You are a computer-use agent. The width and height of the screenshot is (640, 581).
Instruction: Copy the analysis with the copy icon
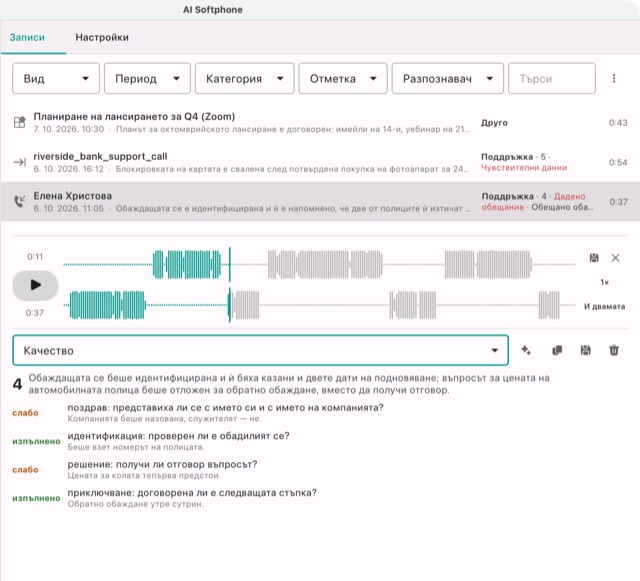(x=557, y=350)
